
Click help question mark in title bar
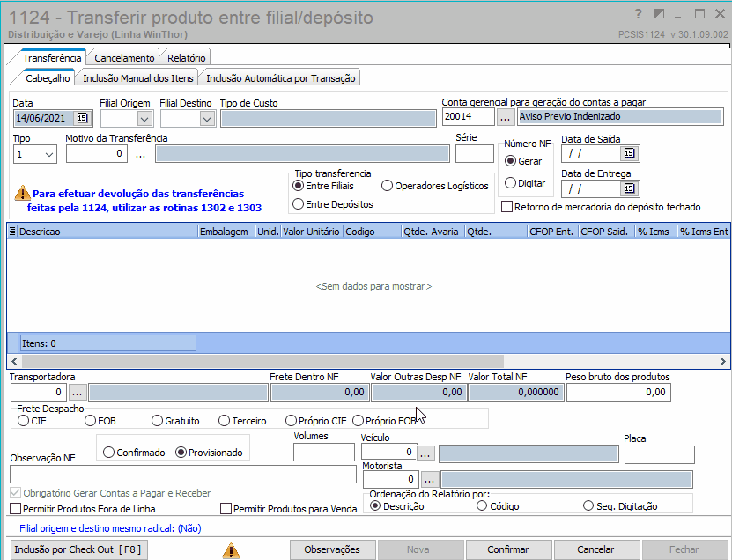tap(638, 14)
